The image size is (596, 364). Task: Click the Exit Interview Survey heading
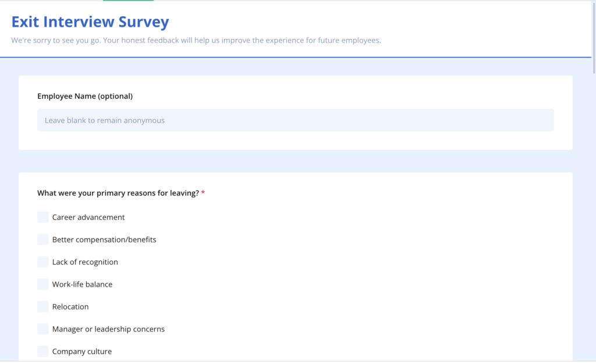tap(90, 22)
